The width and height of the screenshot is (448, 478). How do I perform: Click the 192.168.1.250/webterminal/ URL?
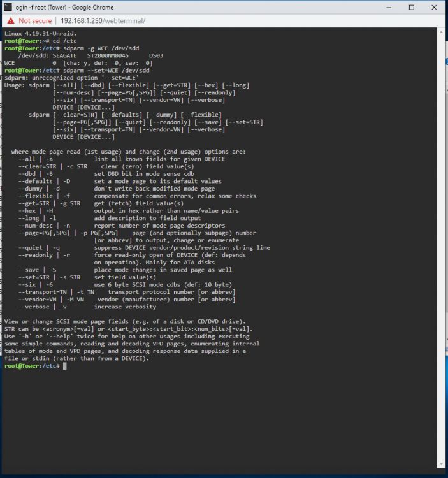coord(103,21)
